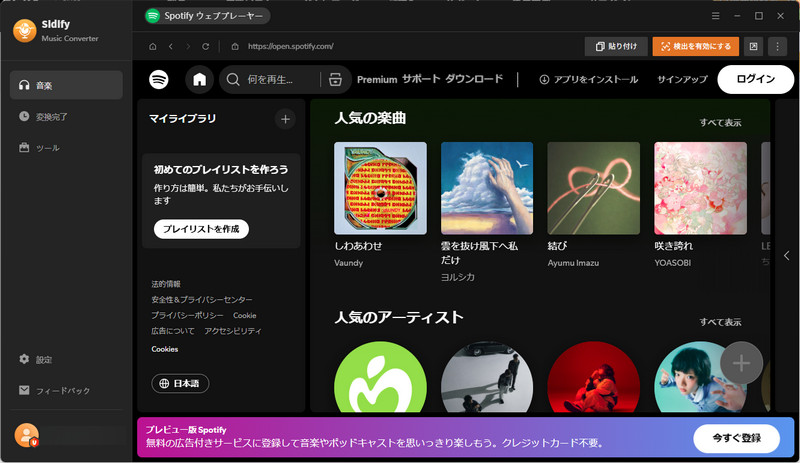
Task: Reload the page with refresh icon
Action: (x=206, y=46)
